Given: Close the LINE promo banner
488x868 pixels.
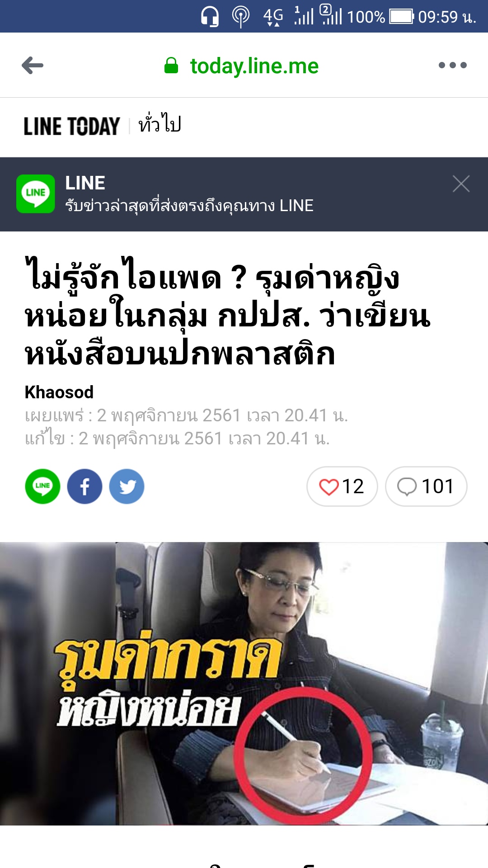Looking at the screenshot, I should [461, 184].
